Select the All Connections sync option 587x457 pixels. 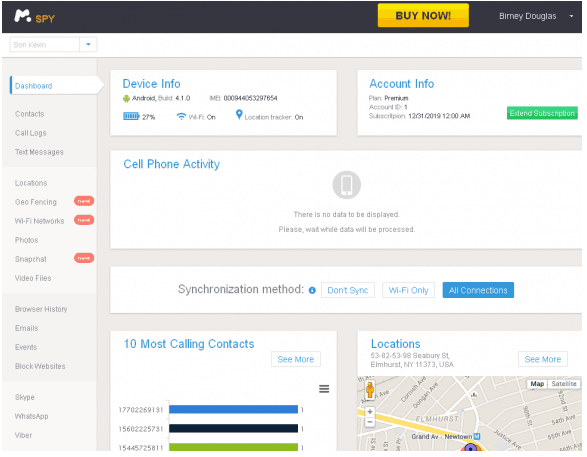pos(478,290)
